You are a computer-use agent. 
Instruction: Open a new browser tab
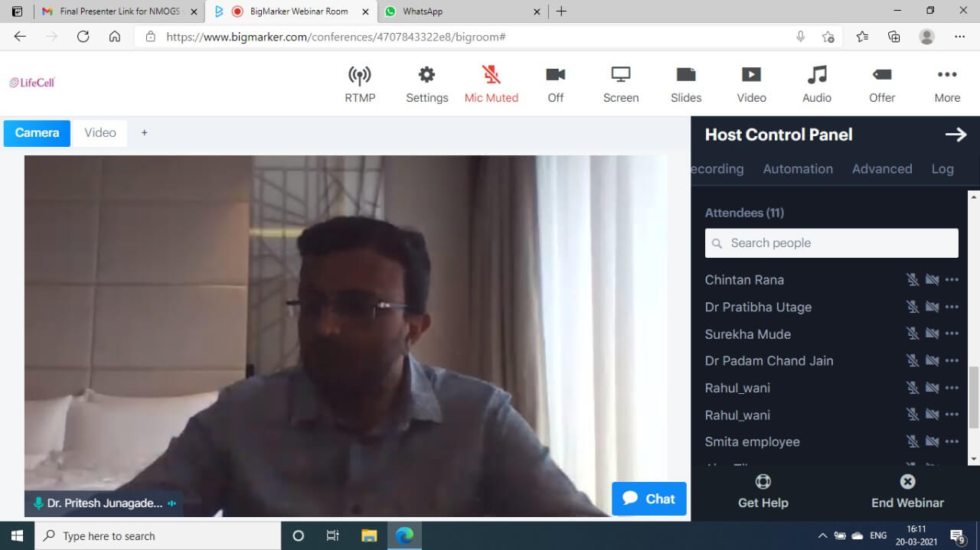[561, 11]
